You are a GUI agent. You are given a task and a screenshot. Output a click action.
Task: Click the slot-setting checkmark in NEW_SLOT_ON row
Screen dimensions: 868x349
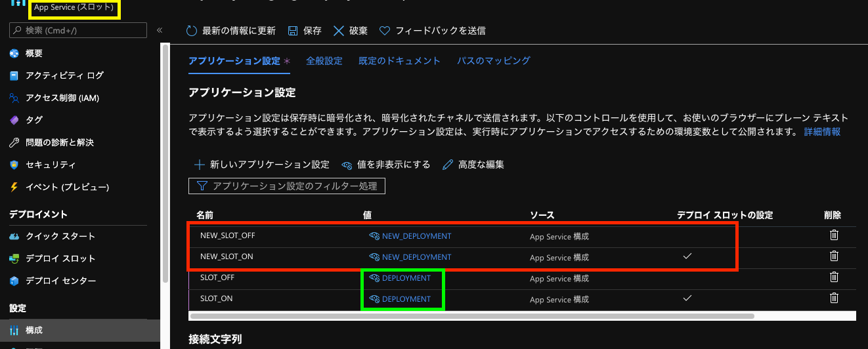pos(687,256)
